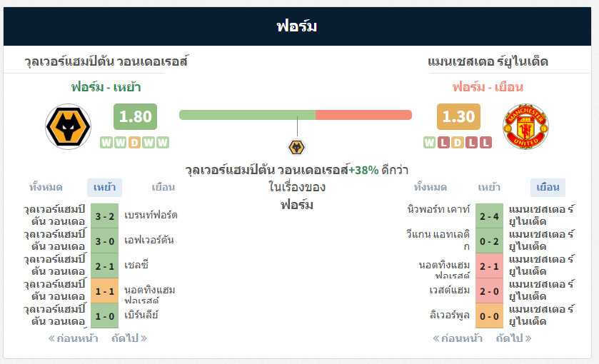The width and height of the screenshot is (599, 364).
Task: Select ทั้งหมด tab under Wolverhampton
Action: click(46, 188)
